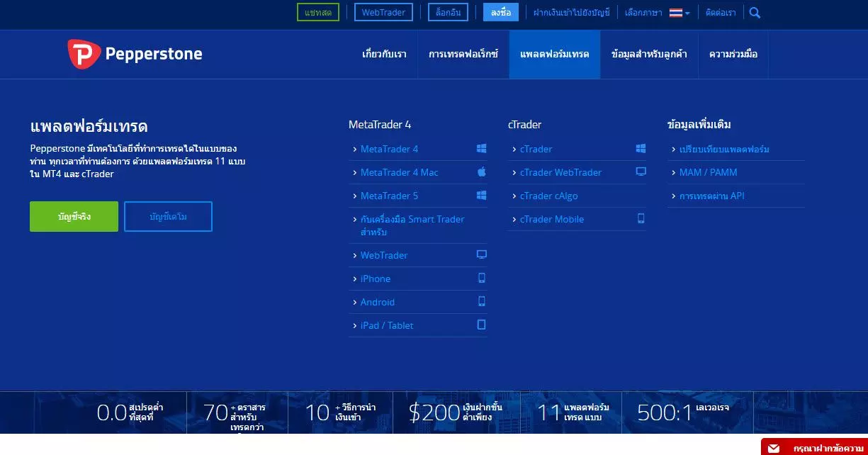868x455 pixels.
Task: Click the 70+ instruments statistic
Action: coord(235,417)
